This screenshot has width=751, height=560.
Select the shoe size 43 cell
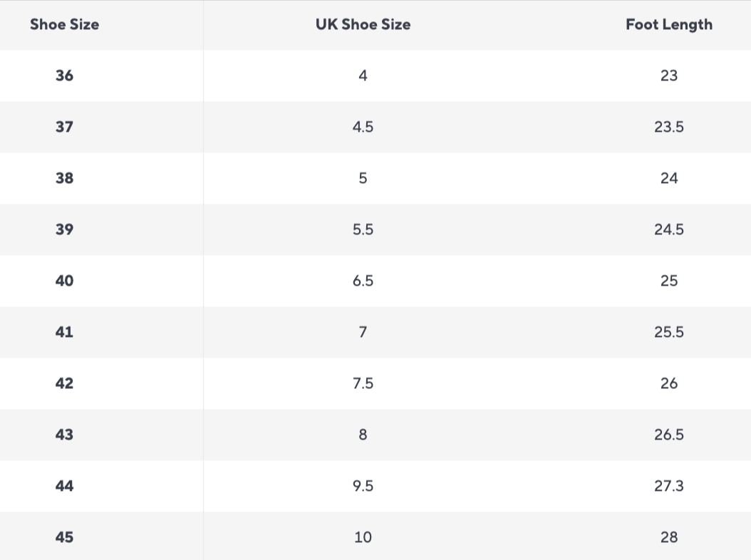click(64, 435)
